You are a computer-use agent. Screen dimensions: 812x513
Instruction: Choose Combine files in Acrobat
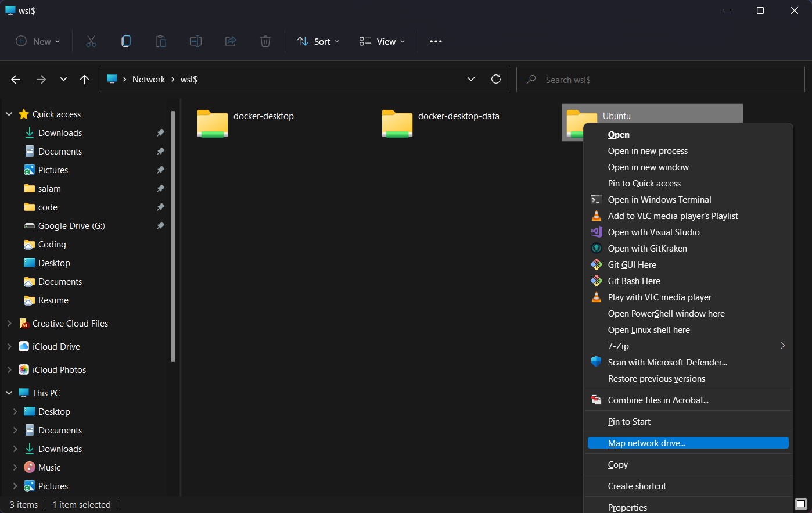click(x=688, y=400)
